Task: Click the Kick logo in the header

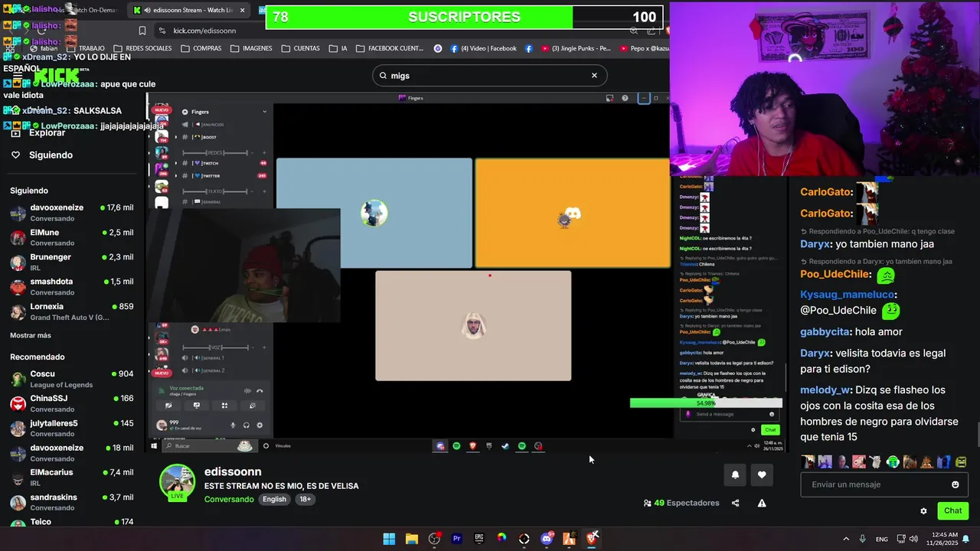Action: (57, 76)
